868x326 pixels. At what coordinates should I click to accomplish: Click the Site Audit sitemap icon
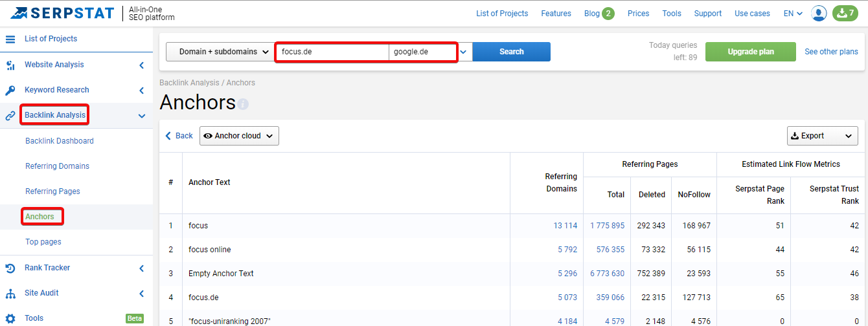(10, 293)
